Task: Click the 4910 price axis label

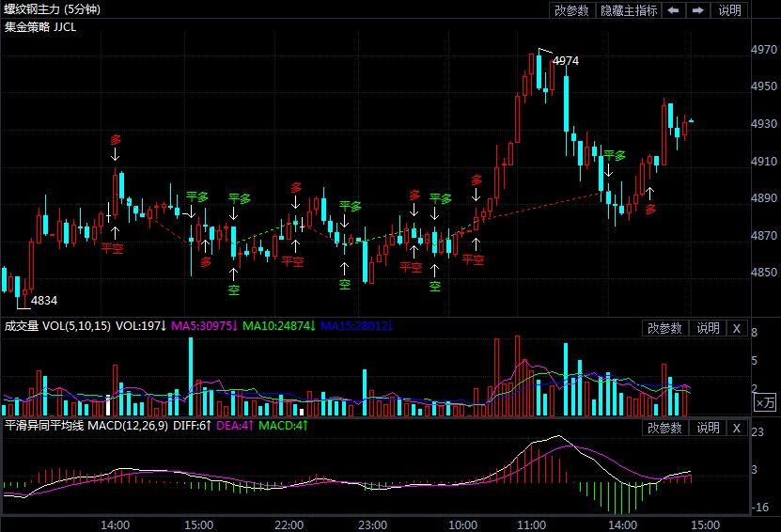Action: (764, 161)
